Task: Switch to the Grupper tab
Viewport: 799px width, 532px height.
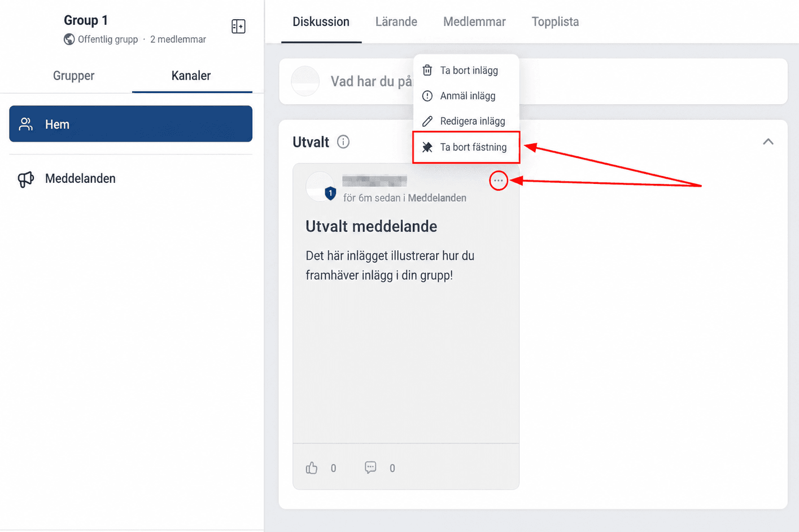Action: 73,76
